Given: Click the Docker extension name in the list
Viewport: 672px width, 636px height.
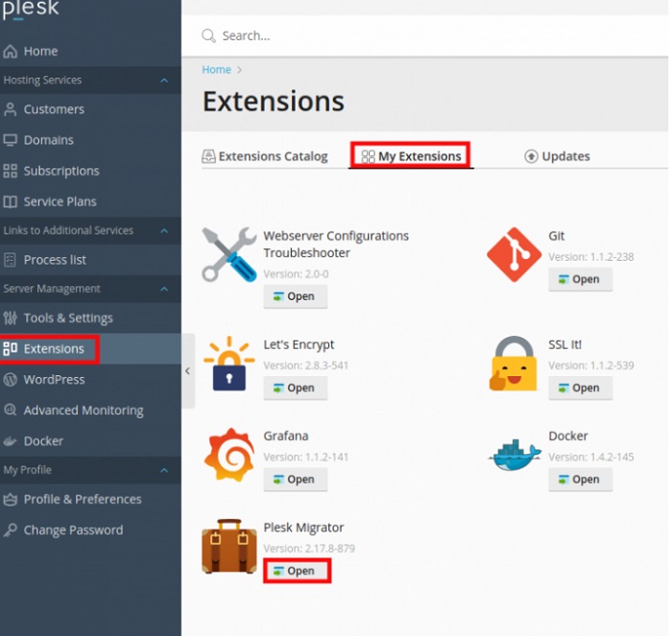Looking at the screenshot, I should [568, 436].
